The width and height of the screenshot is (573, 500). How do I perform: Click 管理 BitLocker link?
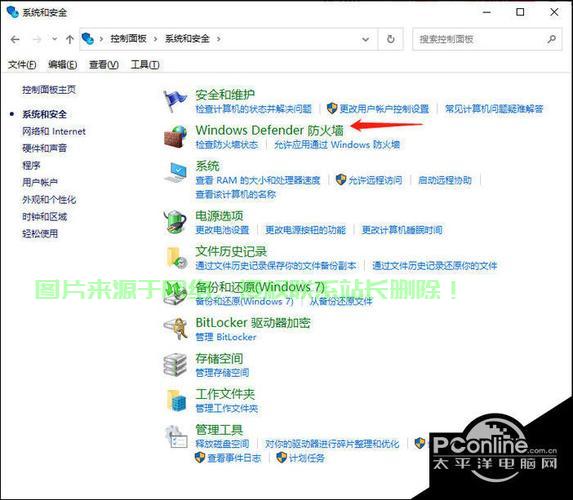(x=226, y=337)
